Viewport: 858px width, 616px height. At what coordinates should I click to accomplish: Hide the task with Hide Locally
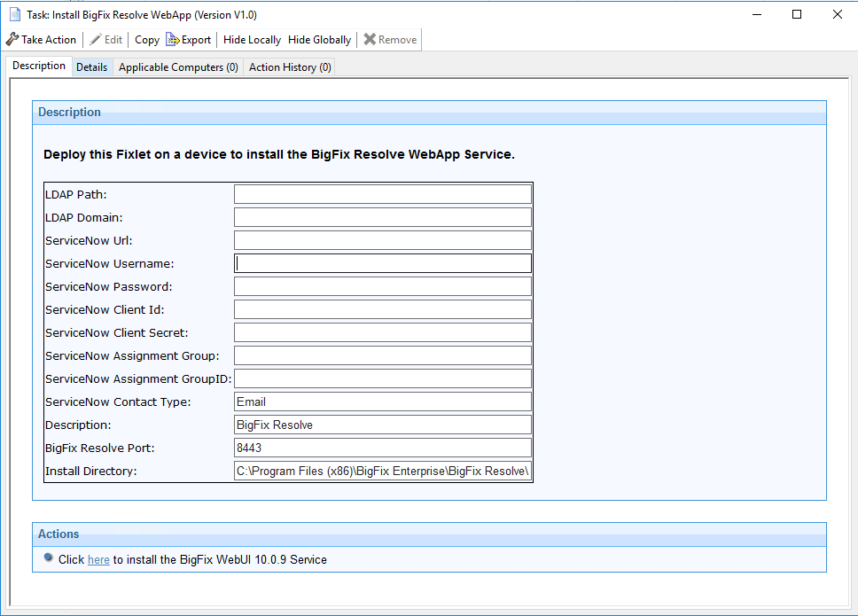(252, 39)
